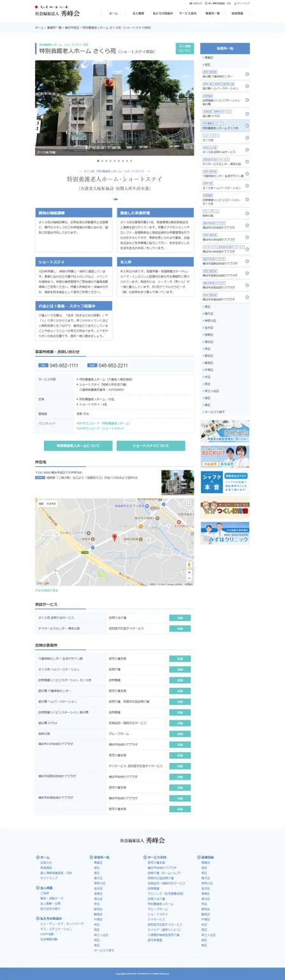The height and width of the screenshot is (980, 285).
Task: Select the first slideshow pagination dot
Action: click(97, 161)
